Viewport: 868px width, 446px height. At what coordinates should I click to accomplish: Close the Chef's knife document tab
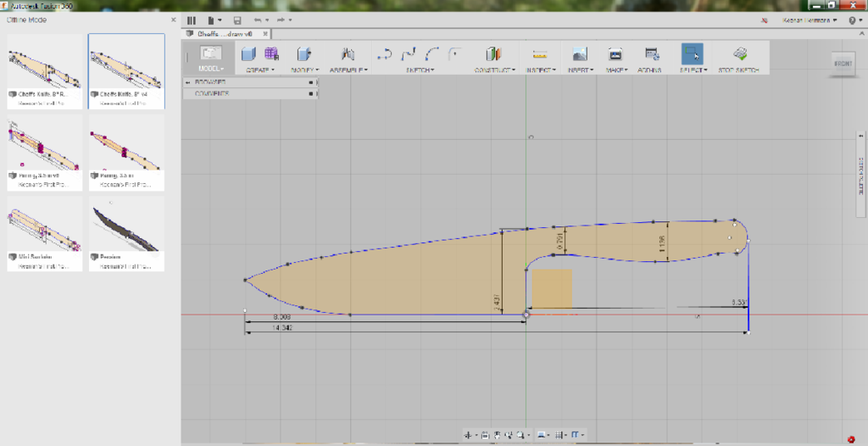pyautogui.click(x=265, y=34)
